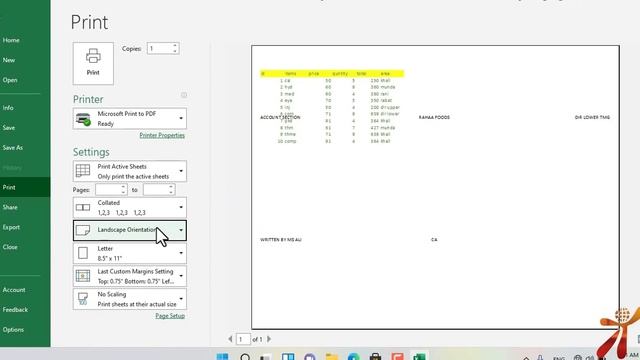
Task: Open the Collated dropdown
Action: (130, 207)
